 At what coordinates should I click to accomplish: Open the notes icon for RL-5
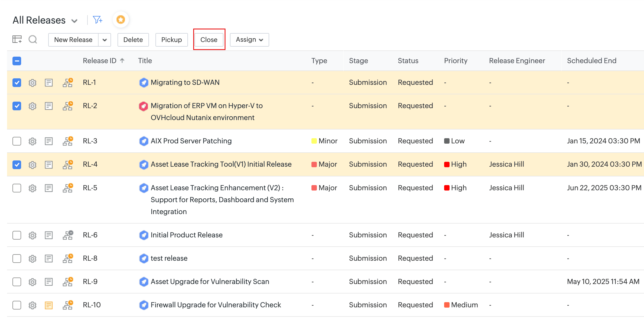point(49,188)
